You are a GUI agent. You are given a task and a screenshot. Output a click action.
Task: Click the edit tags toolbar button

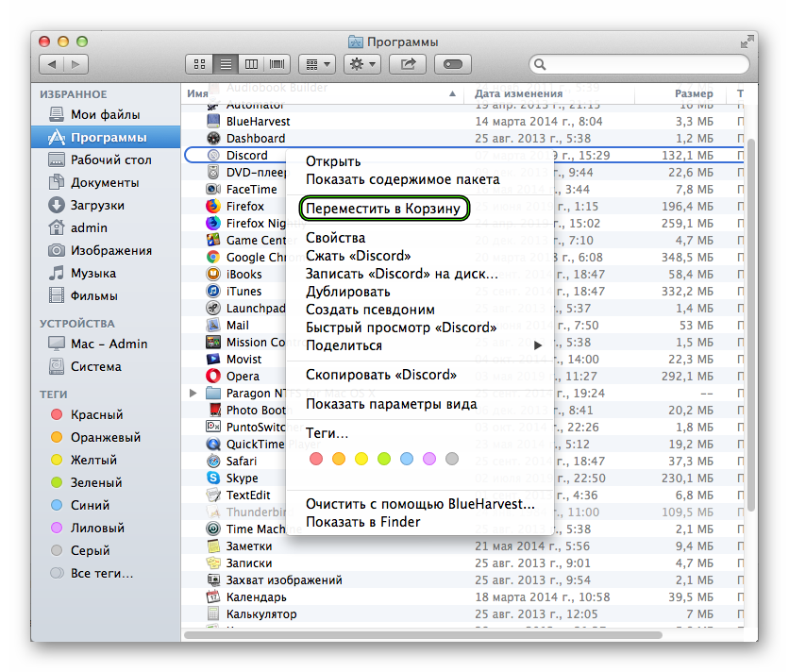tap(453, 64)
